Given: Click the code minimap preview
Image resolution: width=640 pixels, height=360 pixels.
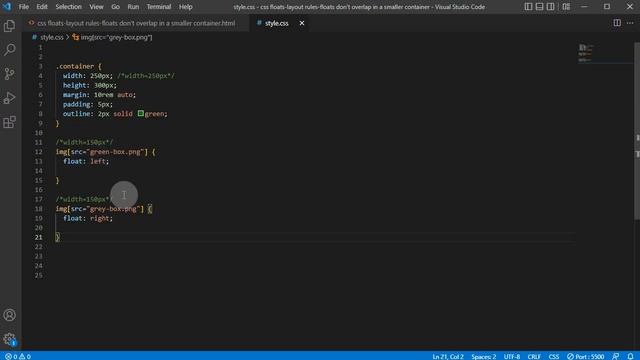Looking at the screenshot, I should (586, 53).
